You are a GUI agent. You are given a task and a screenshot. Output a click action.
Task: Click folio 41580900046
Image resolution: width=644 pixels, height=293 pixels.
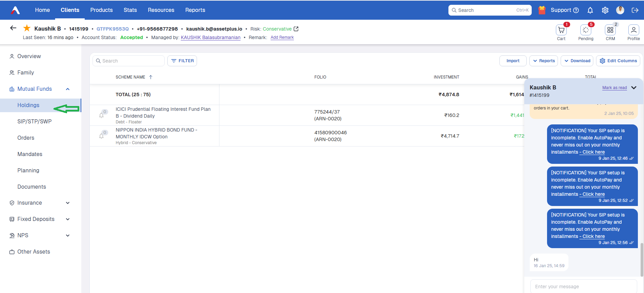[331, 133]
